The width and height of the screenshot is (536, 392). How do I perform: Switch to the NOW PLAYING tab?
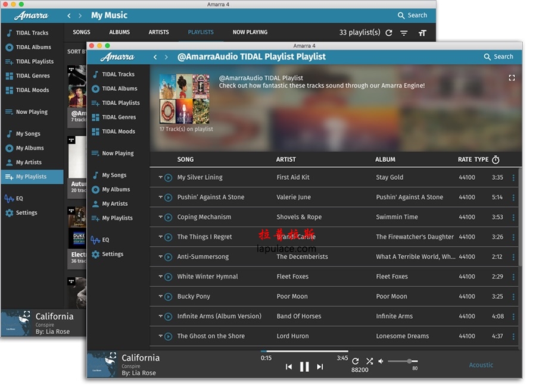[x=250, y=32]
